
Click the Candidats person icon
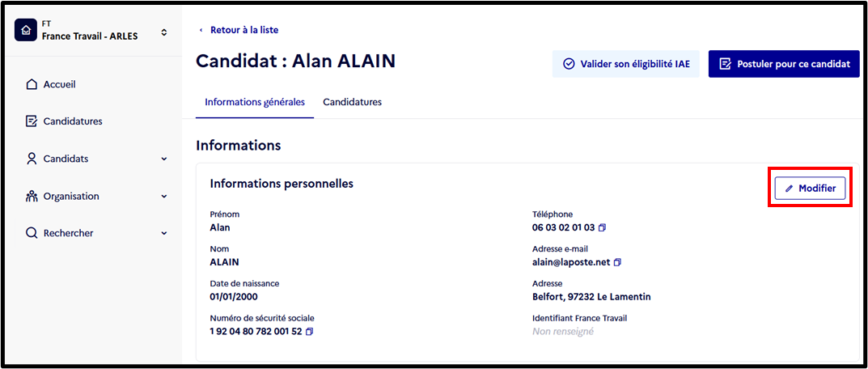pos(32,159)
